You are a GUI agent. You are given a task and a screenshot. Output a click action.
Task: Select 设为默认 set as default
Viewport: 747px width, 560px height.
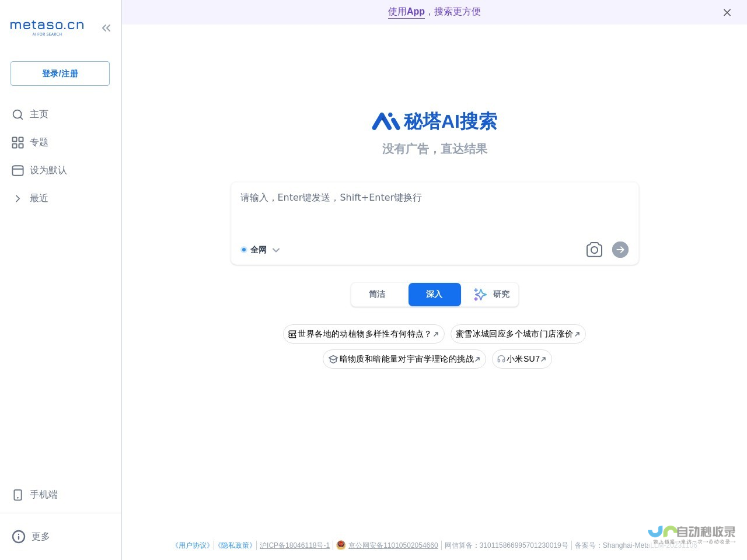[40, 170]
